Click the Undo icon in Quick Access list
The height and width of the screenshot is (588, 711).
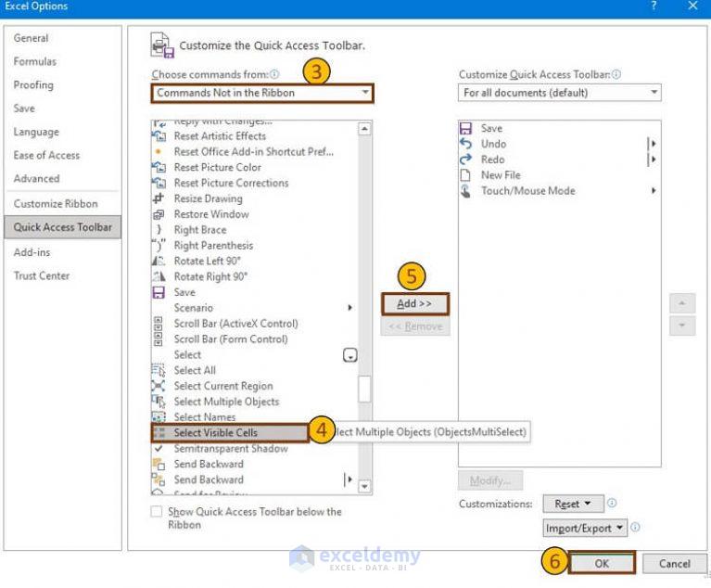pos(465,144)
